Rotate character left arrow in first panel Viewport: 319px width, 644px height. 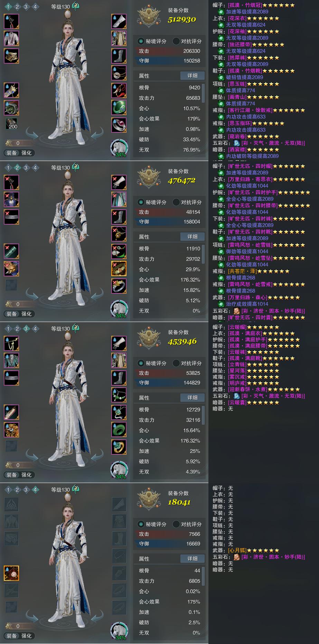tap(33, 136)
